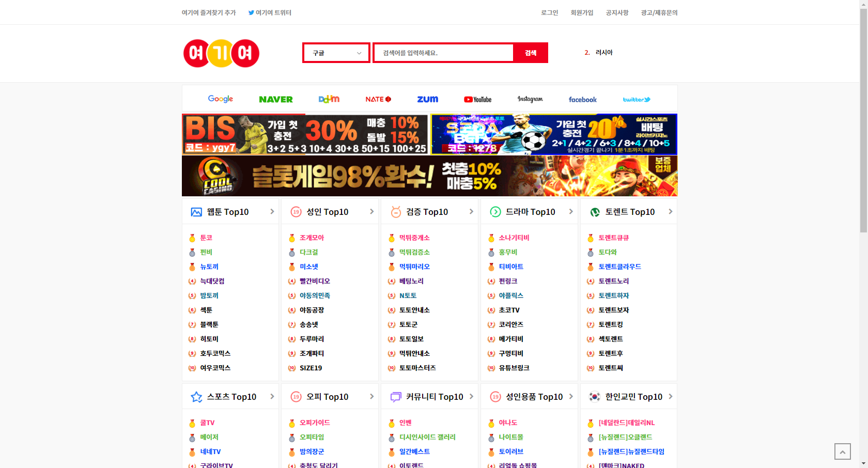
Task: Open the 일간베스트 link
Action: (x=414, y=451)
